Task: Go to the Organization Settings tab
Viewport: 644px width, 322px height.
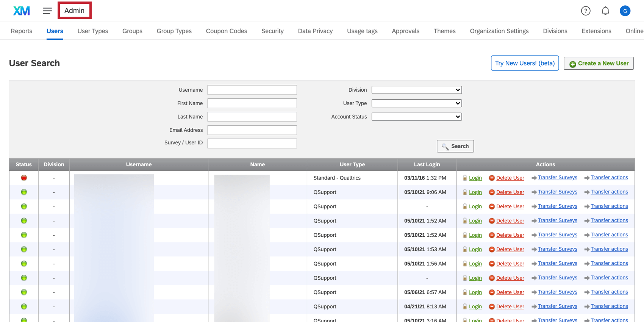Action: (499, 31)
